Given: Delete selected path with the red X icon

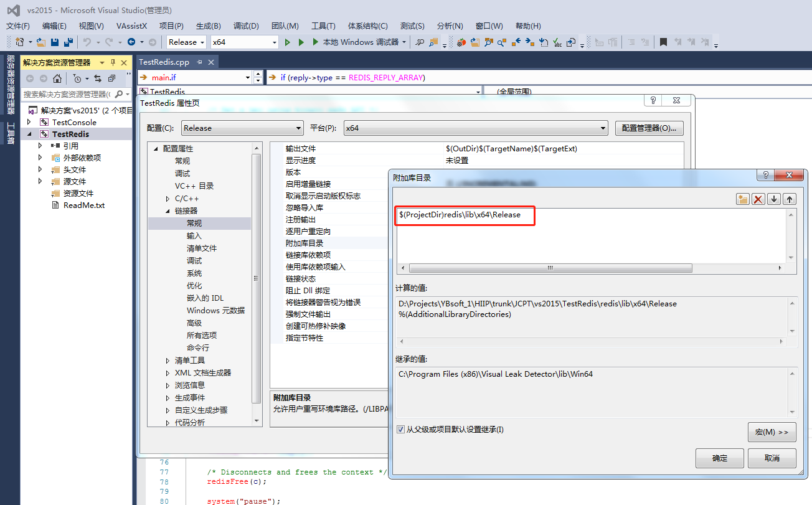Looking at the screenshot, I should tap(758, 199).
